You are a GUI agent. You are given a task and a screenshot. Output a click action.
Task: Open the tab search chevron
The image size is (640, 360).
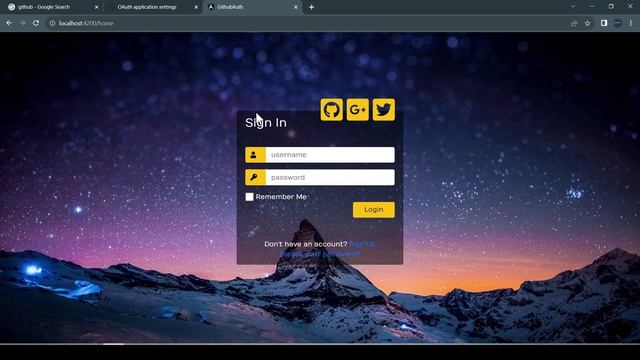click(573, 7)
